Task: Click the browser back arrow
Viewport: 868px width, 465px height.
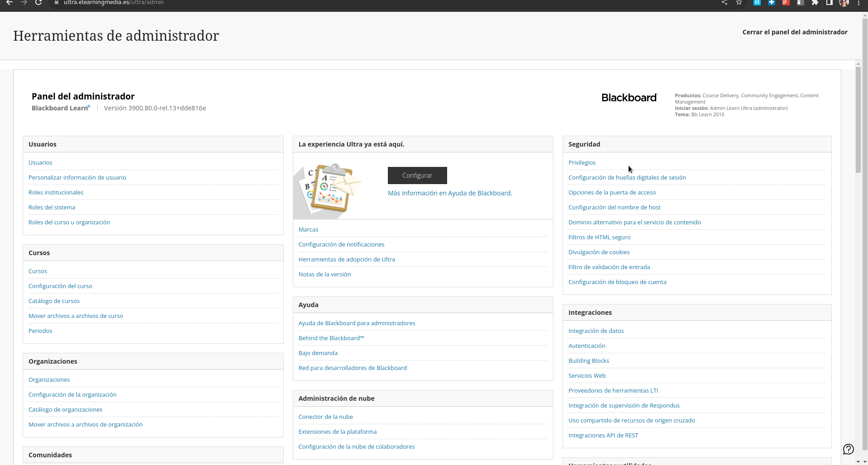Action: pos(9,2)
